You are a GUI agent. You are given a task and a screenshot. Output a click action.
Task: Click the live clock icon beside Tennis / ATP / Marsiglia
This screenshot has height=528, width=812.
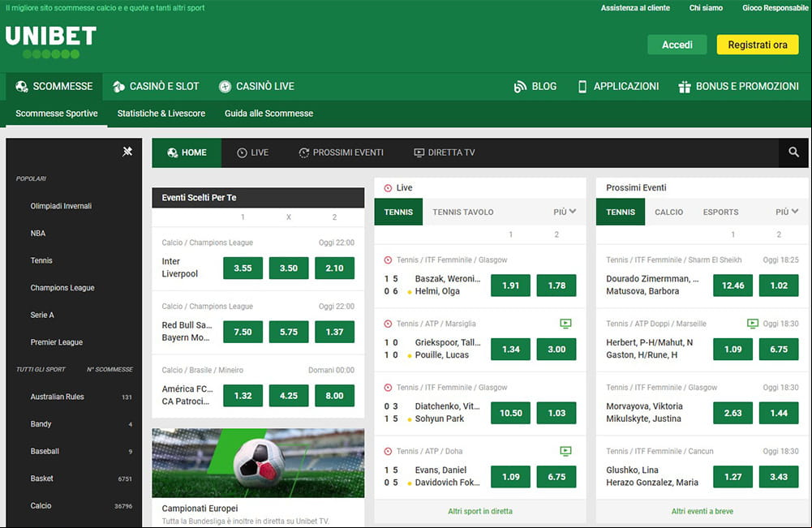click(388, 324)
